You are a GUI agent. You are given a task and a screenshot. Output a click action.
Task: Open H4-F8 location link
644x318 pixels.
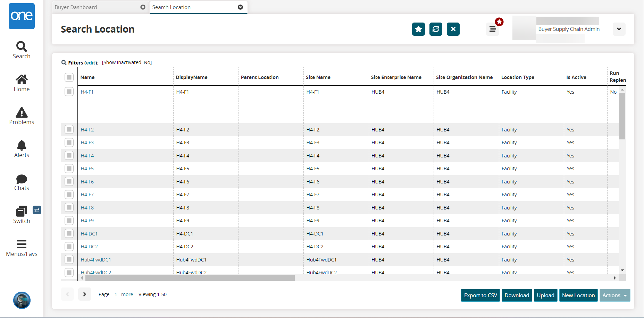tap(87, 208)
